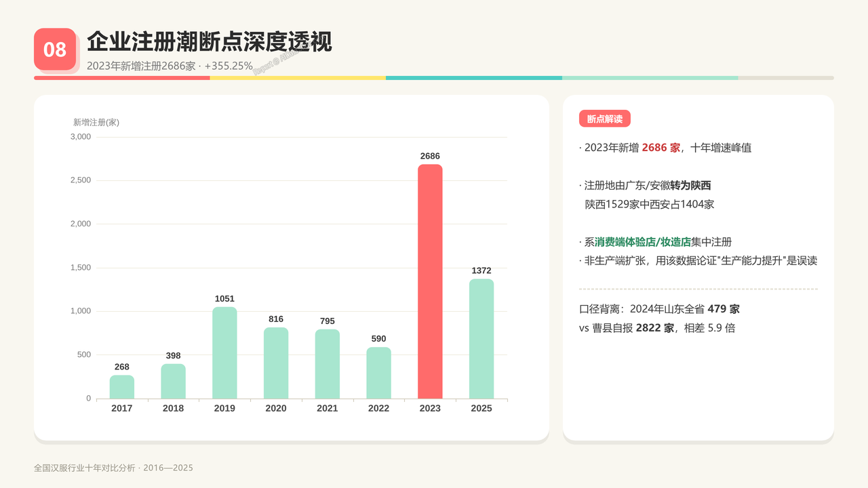Screen dimensions: 868x488
Task: Click the red segment of the color bar
Action: pos(122,78)
